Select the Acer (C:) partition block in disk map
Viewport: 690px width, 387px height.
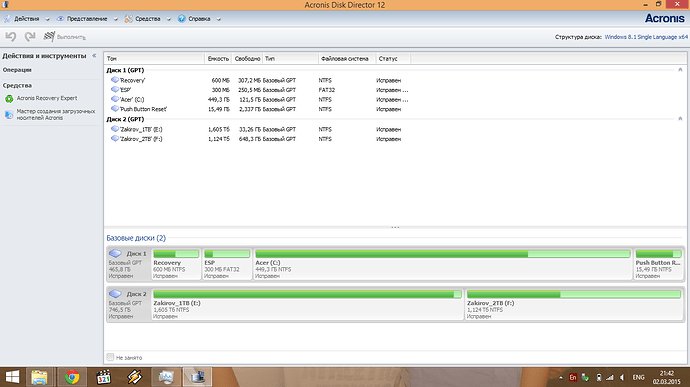click(443, 264)
